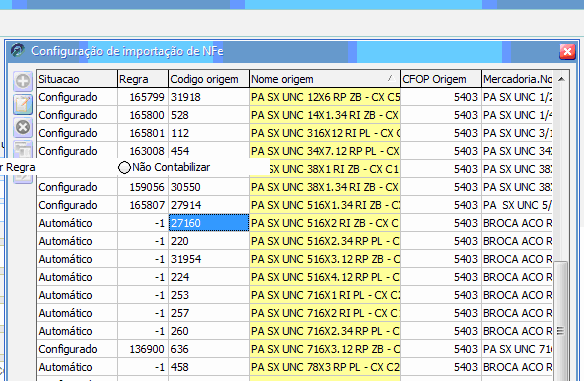Screen dimensions: 584x381
Task: Select the Codigo origem cell 257
Action: pyautogui.click(x=209, y=313)
